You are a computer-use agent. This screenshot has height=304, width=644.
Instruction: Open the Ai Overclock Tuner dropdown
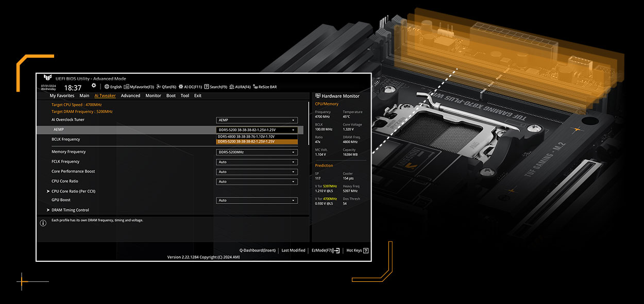257,120
